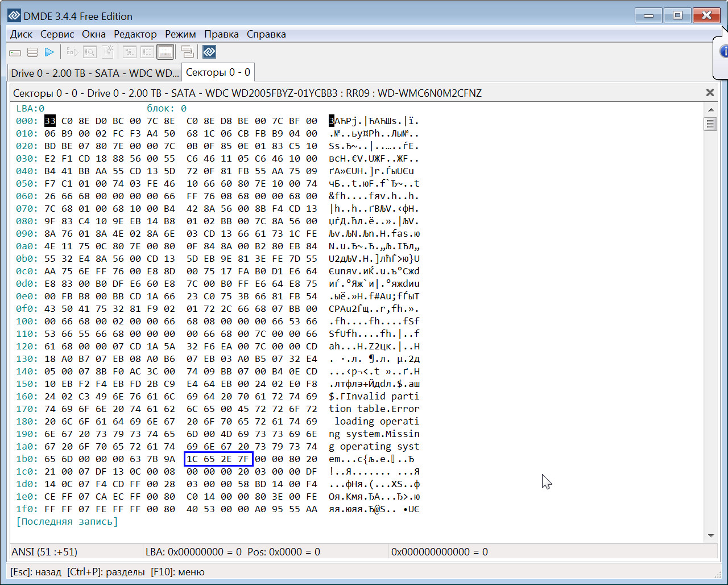Click the file list panel toolbar icon
Image resolution: width=728 pixels, height=585 pixels.
[147, 52]
